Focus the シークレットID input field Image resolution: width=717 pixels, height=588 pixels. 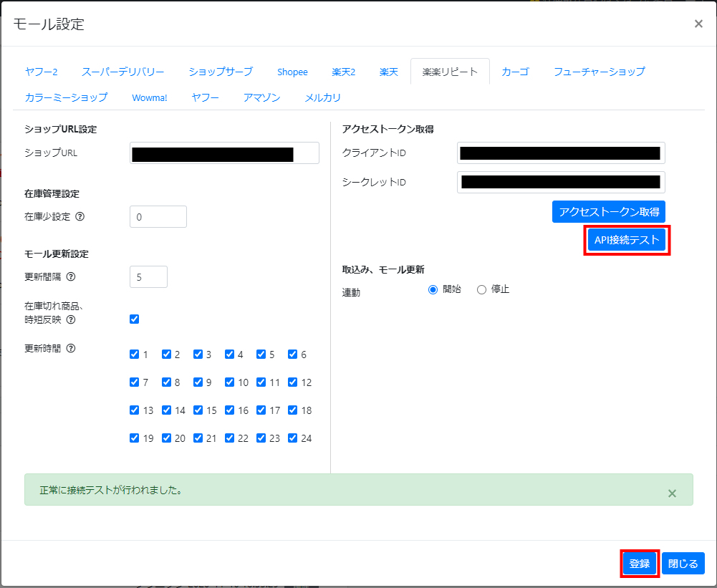[x=561, y=183]
